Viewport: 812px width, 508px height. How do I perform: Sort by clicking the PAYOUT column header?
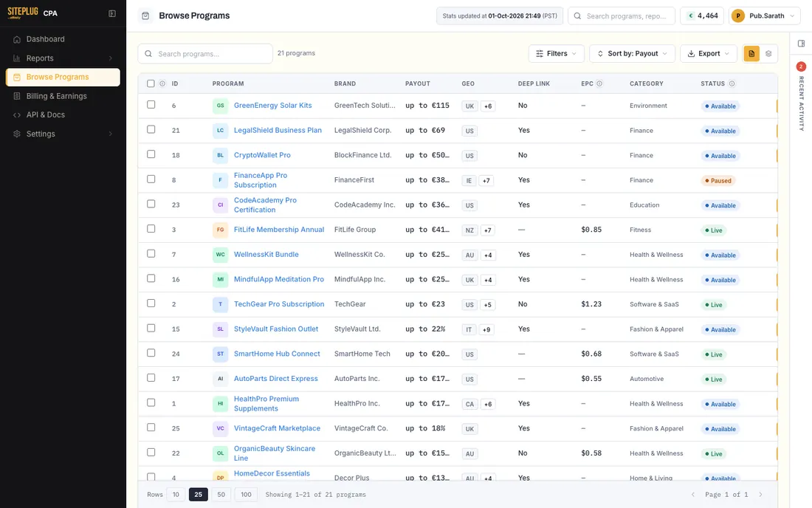coord(417,84)
